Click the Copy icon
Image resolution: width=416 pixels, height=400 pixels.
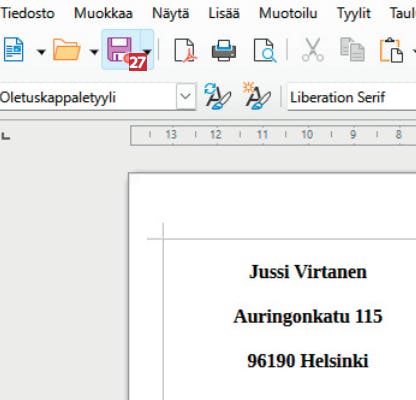(x=352, y=50)
